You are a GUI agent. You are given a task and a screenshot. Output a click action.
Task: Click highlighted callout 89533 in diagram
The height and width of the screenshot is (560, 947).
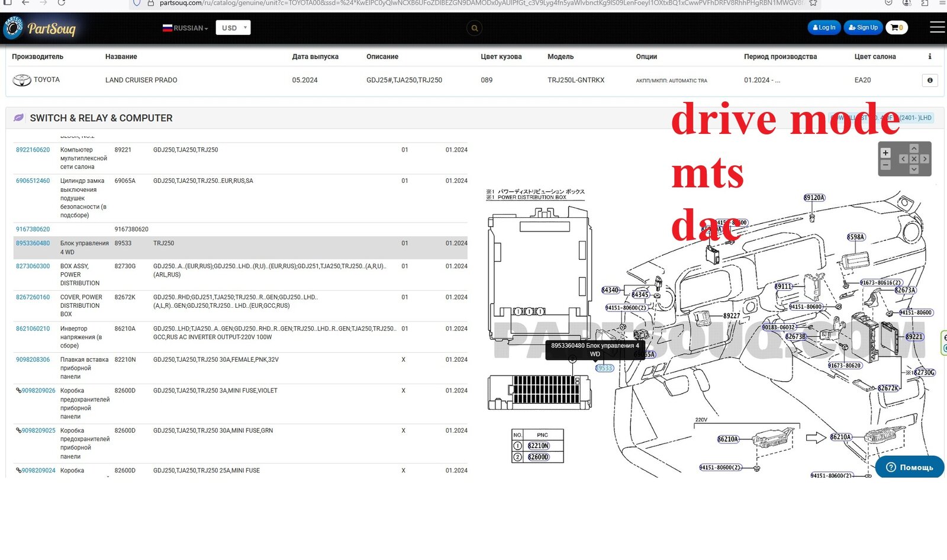[604, 368]
